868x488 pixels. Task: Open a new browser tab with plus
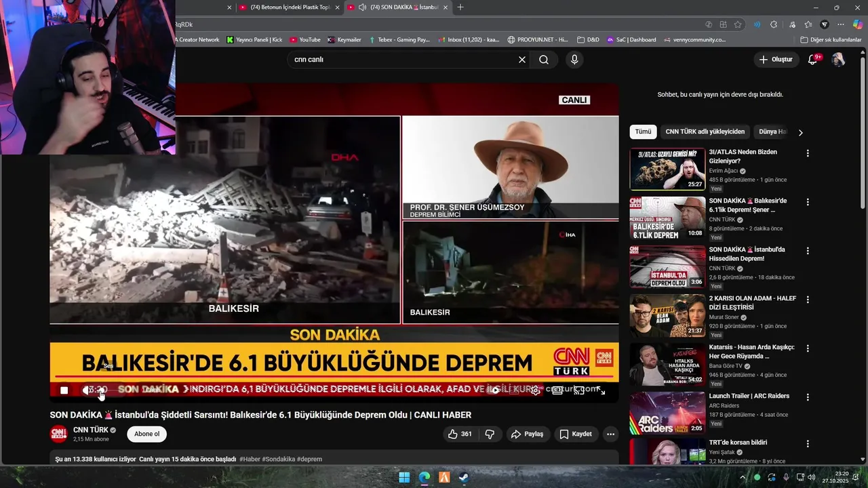(460, 7)
